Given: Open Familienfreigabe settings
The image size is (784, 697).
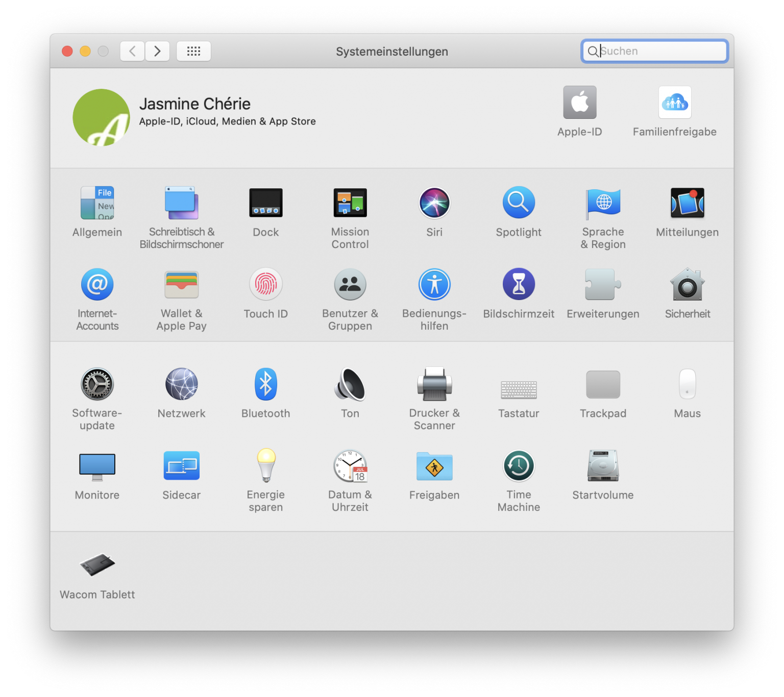Looking at the screenshot, I should (x=674, y=103).
